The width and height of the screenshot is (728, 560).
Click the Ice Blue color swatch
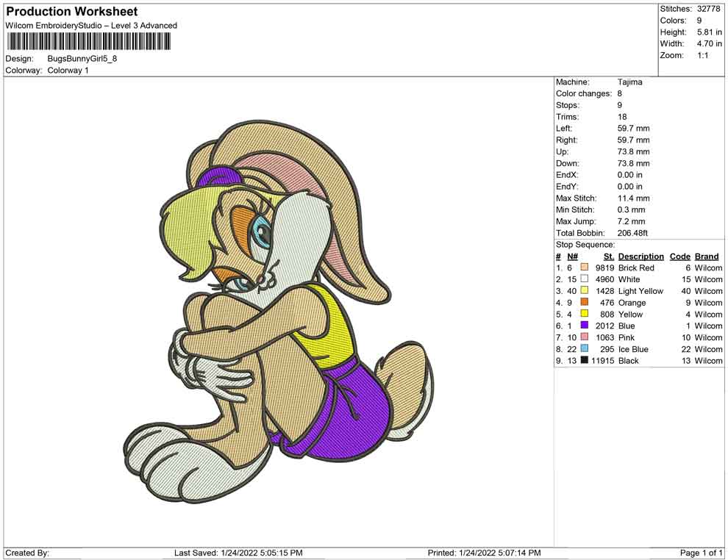(585, 348)
